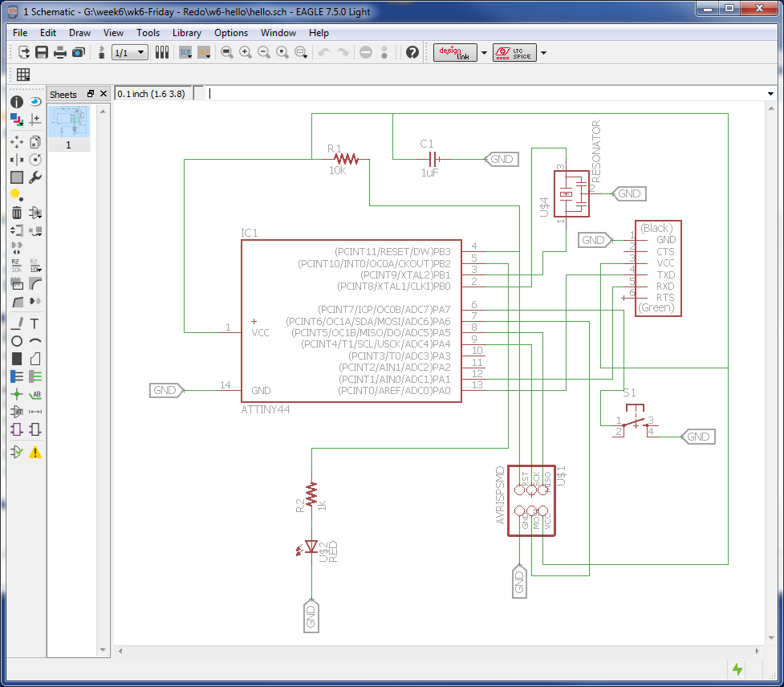Select the Text tool
Image resolution: width=784 pixels, height=687 pixels.
(x=35, y=323)
